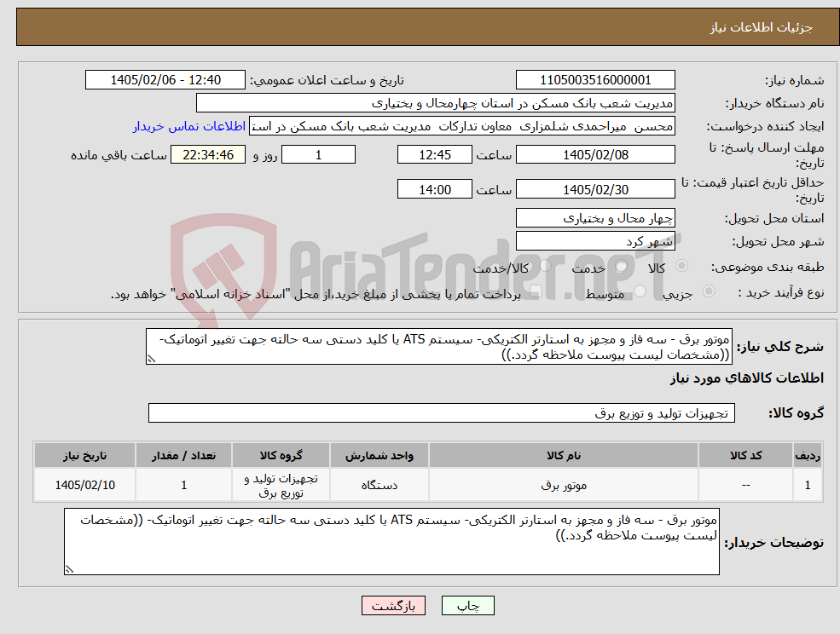
Task: Click the delivery city field شهر کرد
Action: tap(595, 241)
